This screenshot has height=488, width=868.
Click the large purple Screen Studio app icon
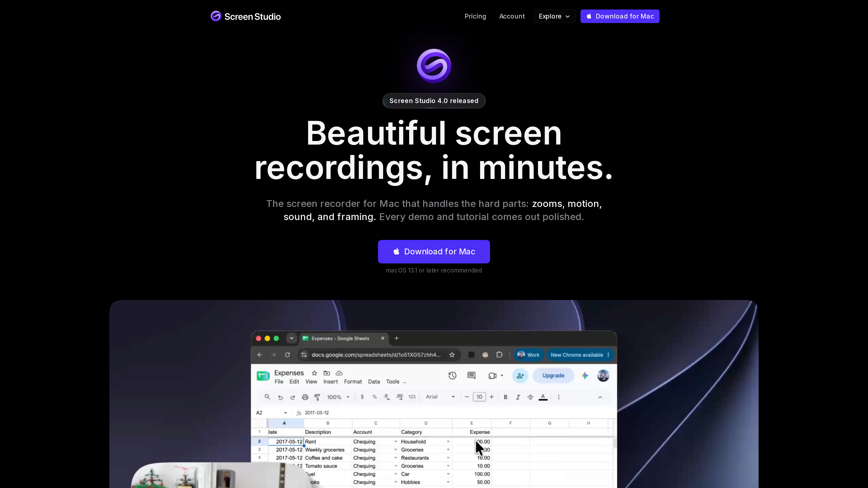(x=434, y=66)
